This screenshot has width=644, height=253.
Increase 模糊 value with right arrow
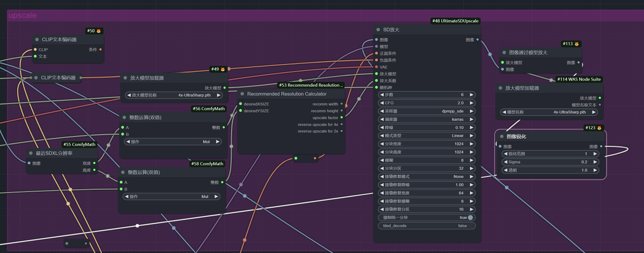471,160
